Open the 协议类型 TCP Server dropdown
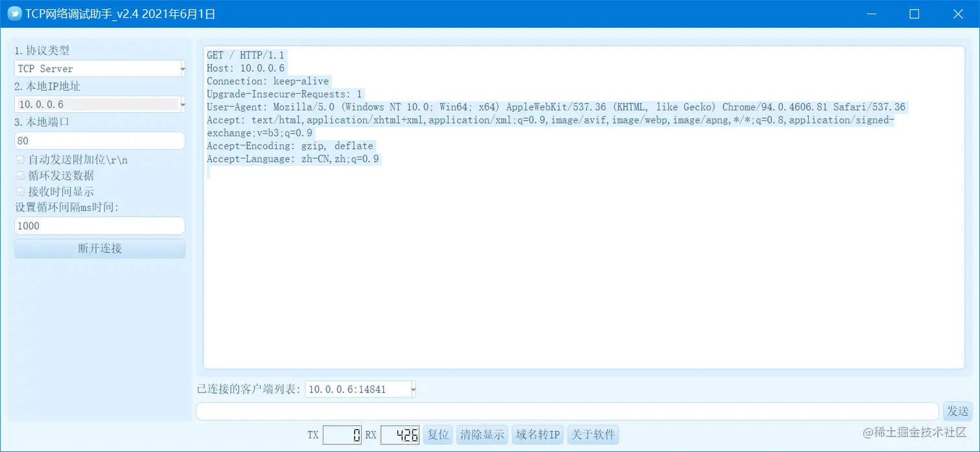 coord(100,68)
